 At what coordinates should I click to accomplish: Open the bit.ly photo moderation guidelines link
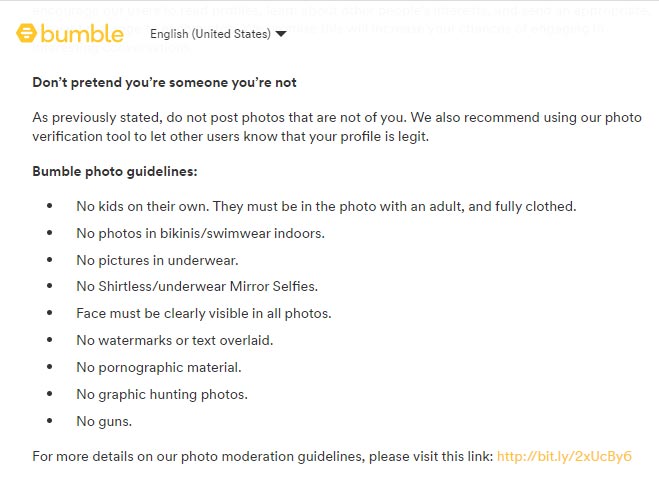564,456
